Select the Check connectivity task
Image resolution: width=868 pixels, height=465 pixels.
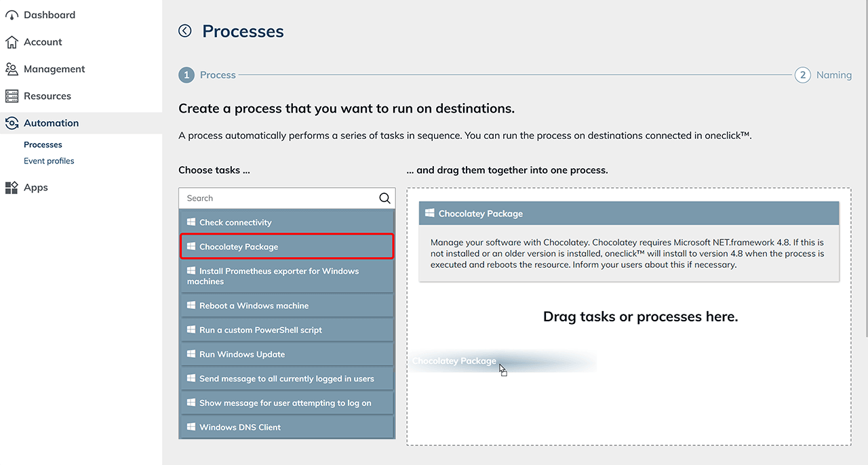point(287,222)
